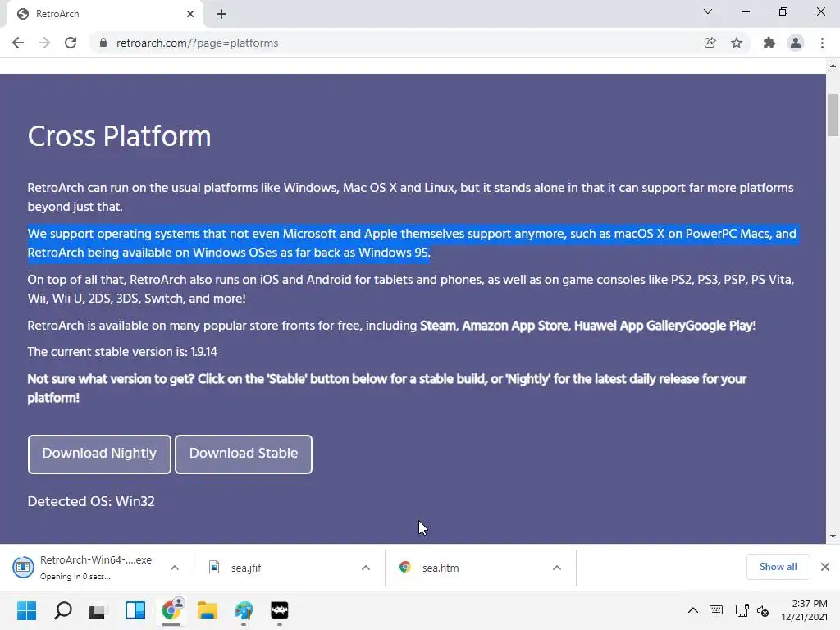
Task: Open the Extensions puzzle icon
Action: pos(769,43)
